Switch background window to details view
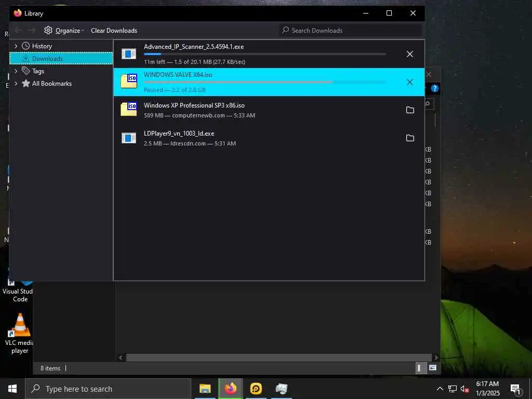Viewport: 532px width, 399px height. pyautogui.click(x=420, y=368)
